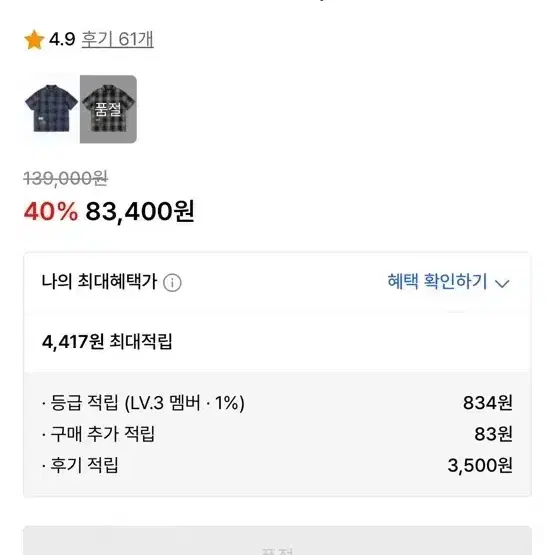
Task: Click the 구매 추가 적립 row
Action: click(x=277, y=434)
